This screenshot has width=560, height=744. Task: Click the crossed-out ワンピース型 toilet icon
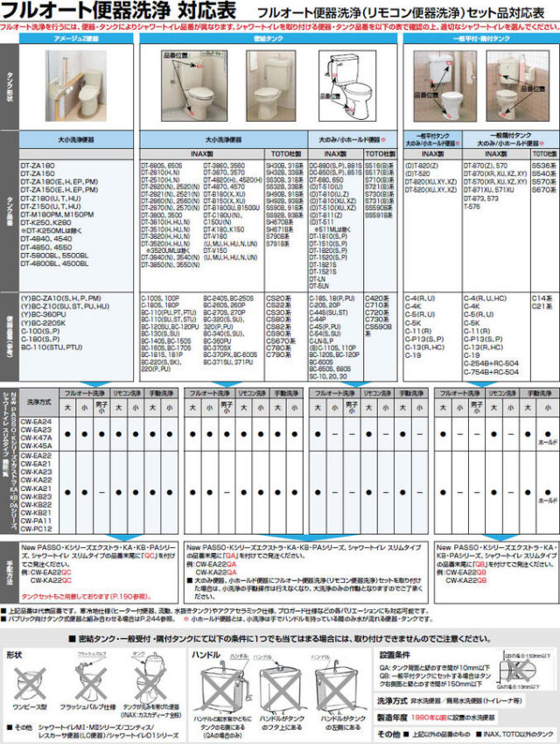(30, 684)
